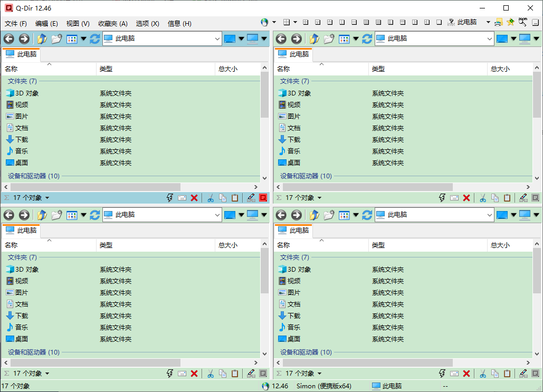Click the lightning bolt icon in the bottom-right pane
The height and width of the screenshot is (392, 543).
click(x=442, y=374)
